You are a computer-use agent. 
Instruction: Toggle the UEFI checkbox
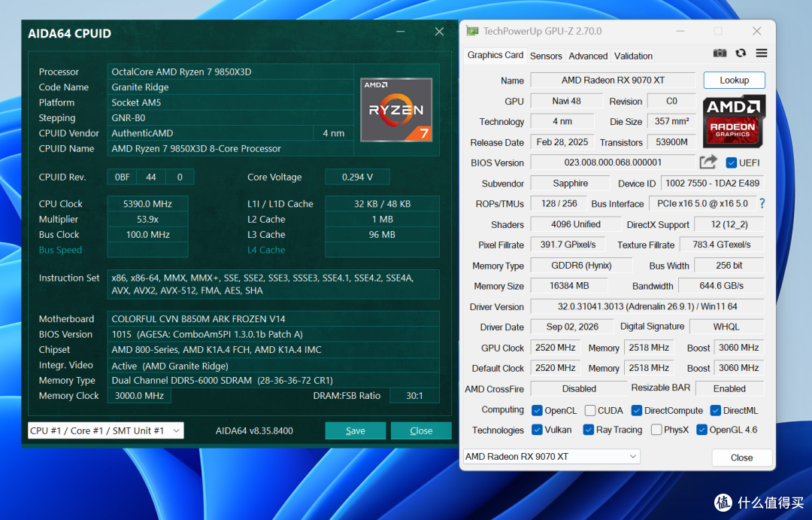point(732,163)
